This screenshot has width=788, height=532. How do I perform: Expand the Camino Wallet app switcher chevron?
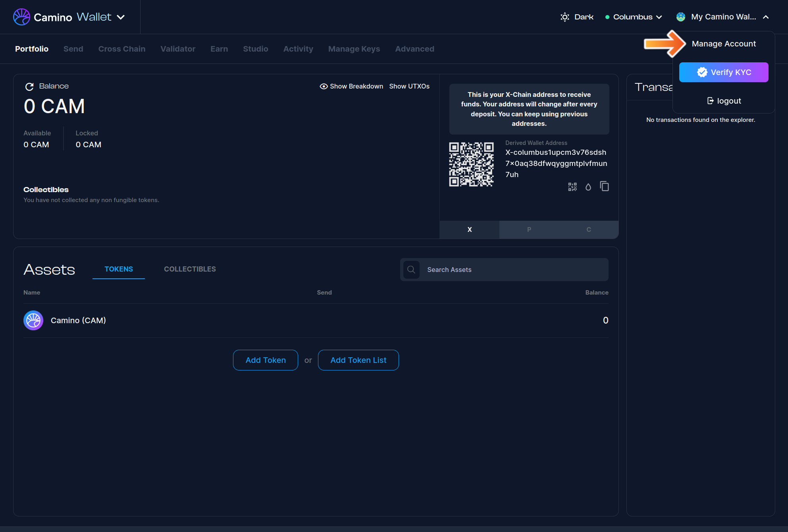tap(121, 17)
